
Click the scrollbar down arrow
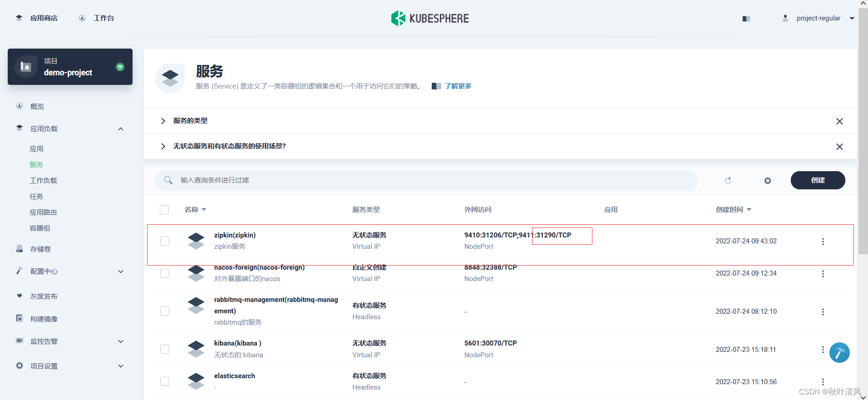[863, 396]
